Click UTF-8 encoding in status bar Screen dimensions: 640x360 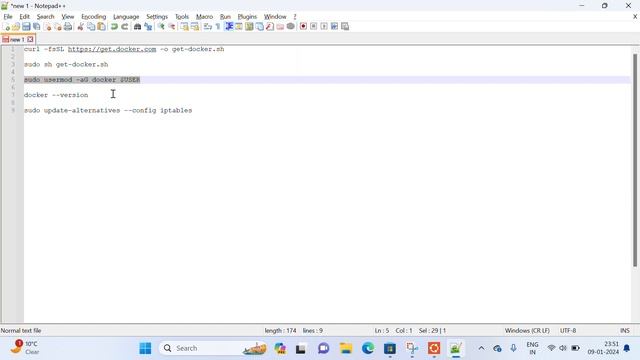click(x=568, y=331)
